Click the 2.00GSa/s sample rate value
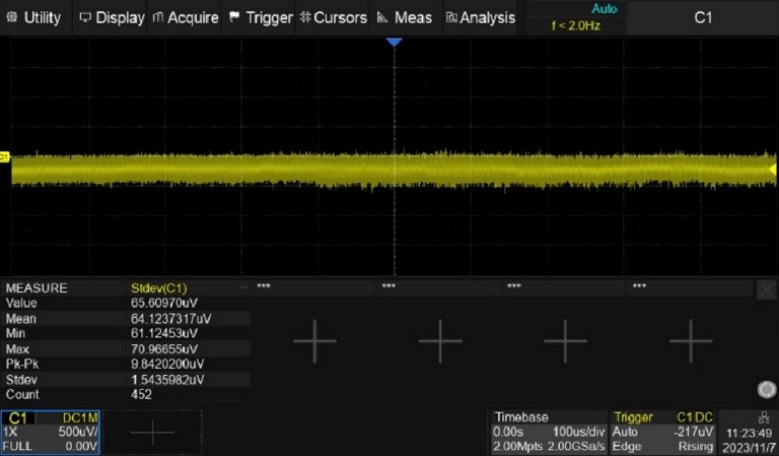Viewport: 779px width, 456px height. coord(576,447)
